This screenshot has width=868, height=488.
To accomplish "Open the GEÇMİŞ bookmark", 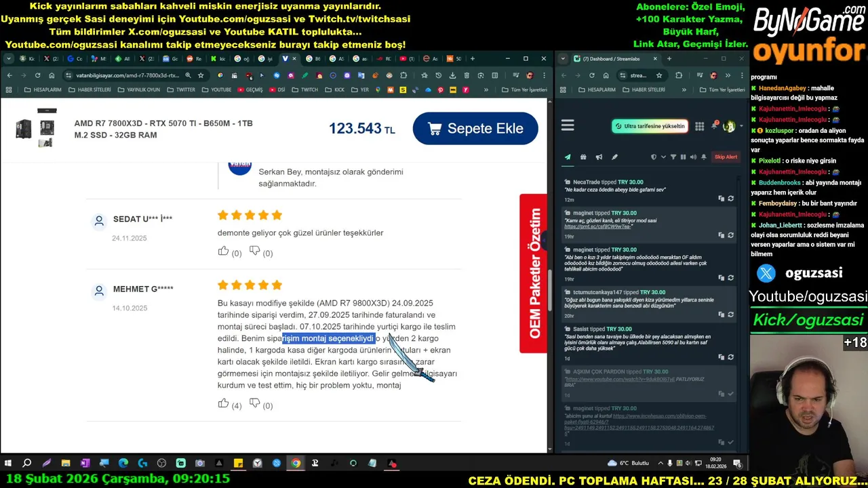I will click(x=250, y=89).
